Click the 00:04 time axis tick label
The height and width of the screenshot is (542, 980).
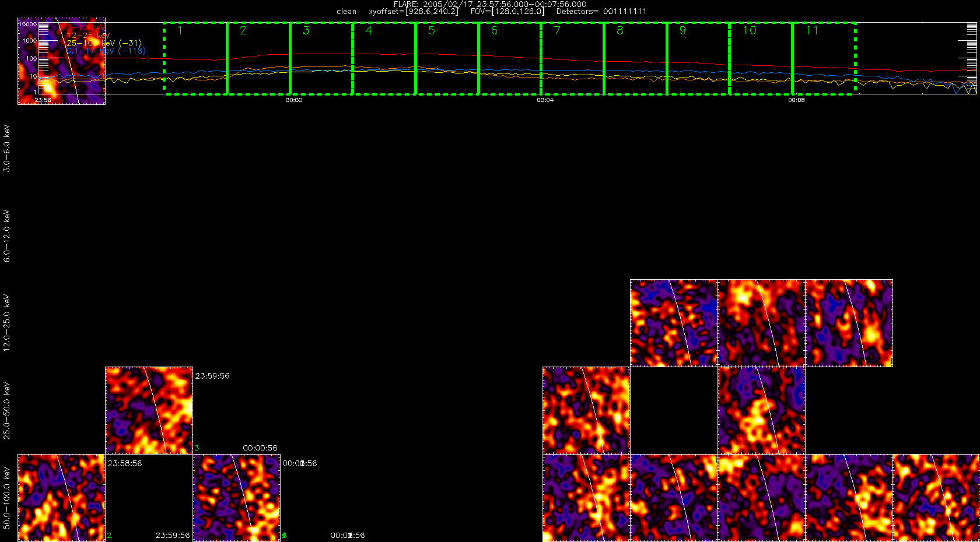coord(545,100)
